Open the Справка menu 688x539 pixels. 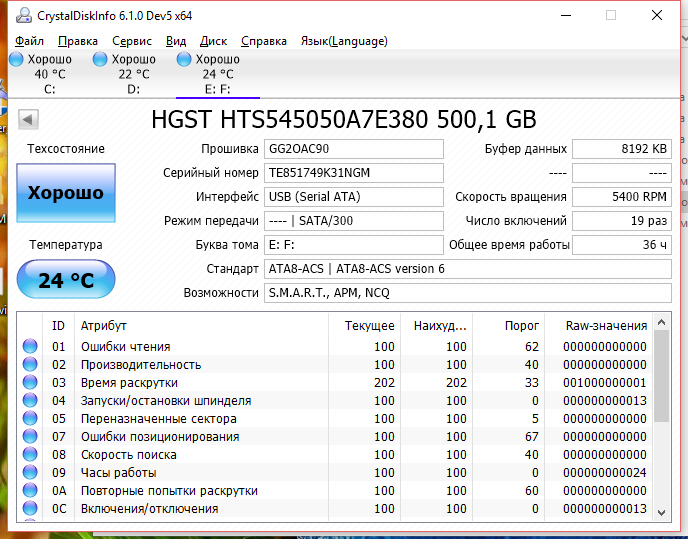(264, 41)
